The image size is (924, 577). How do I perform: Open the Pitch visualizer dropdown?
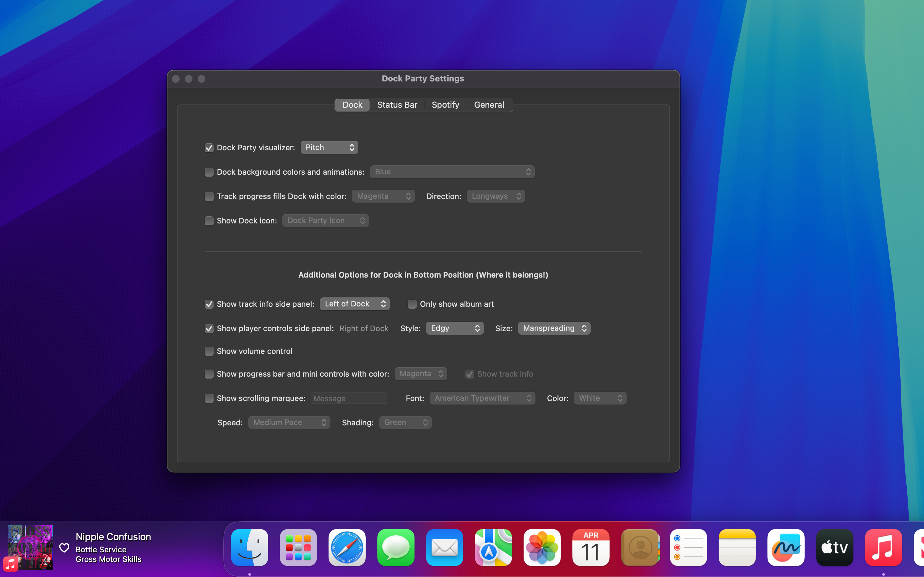point(329,147)
